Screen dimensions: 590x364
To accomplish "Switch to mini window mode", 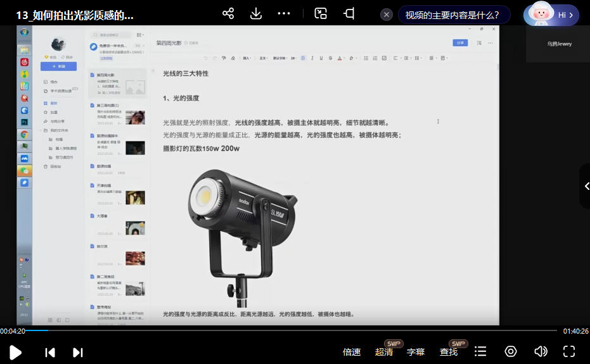I will click(321, 14).
